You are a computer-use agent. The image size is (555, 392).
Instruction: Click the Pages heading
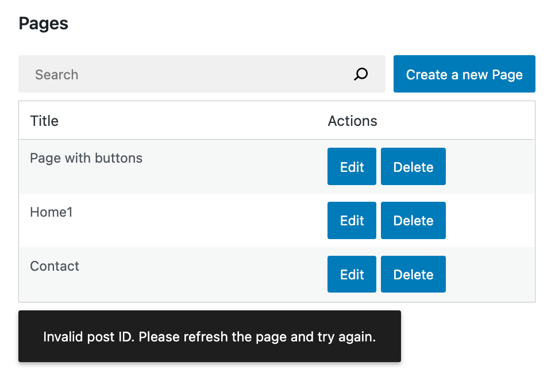(x=43, y=24)
